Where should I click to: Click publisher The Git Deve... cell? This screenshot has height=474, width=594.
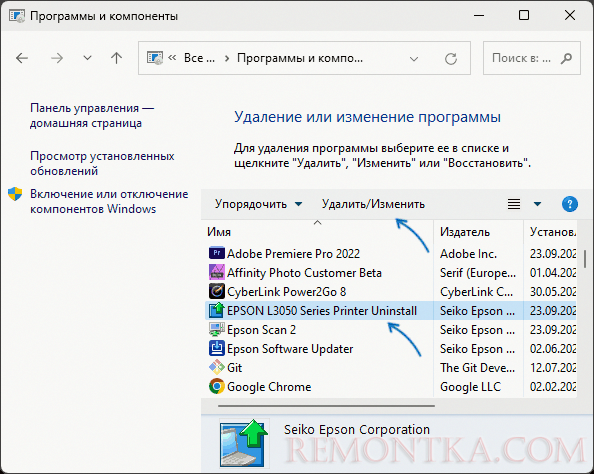tap(477, 368)
